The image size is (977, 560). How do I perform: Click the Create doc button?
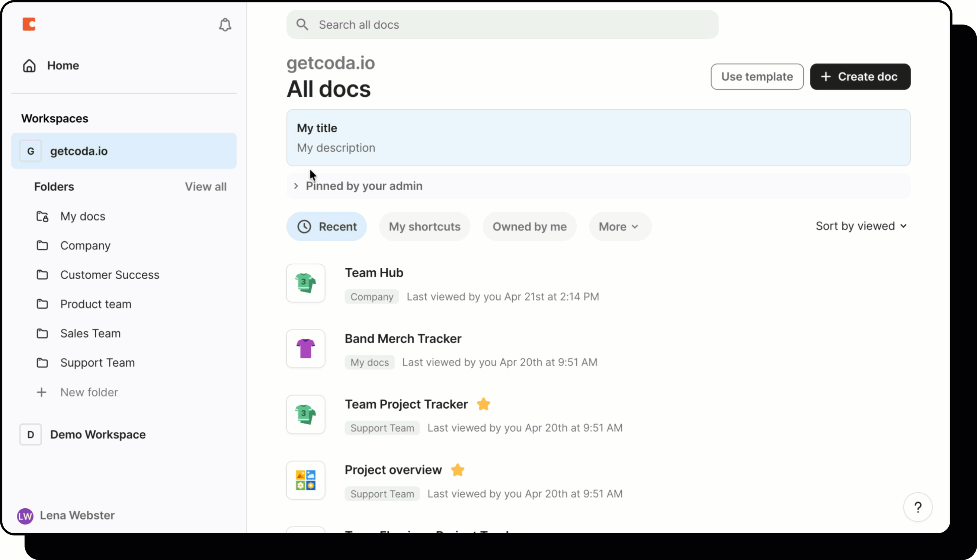pyautogui.click(x=860, y=77)
